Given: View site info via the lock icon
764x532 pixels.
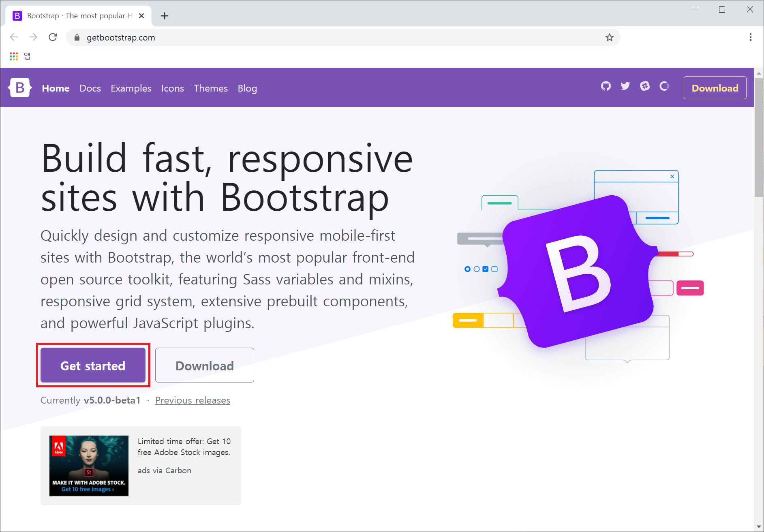Looking at the screenshot, I should click(77, 38).
